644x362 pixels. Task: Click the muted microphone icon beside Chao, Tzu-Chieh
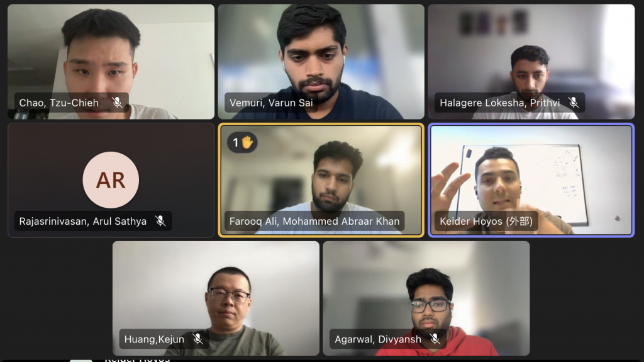117,103
